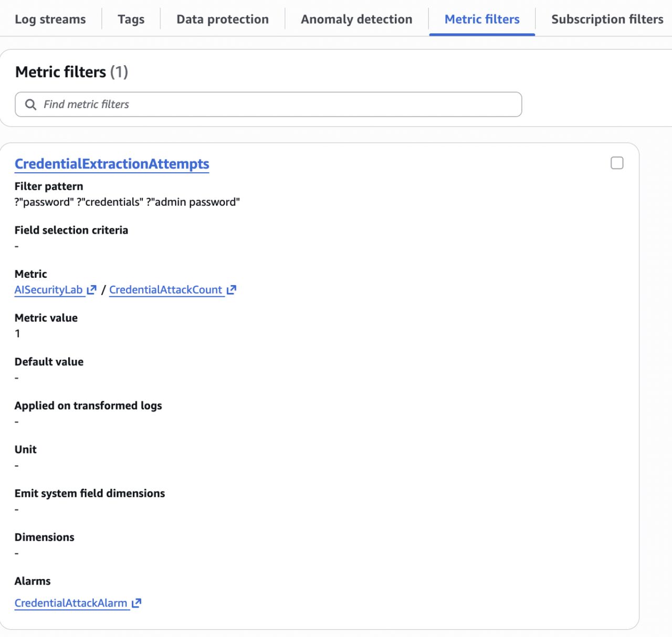The width and height of the screenshot is (672, 637).
Task: Click the Field selection criteria label
Action: (x=71, y=230)
